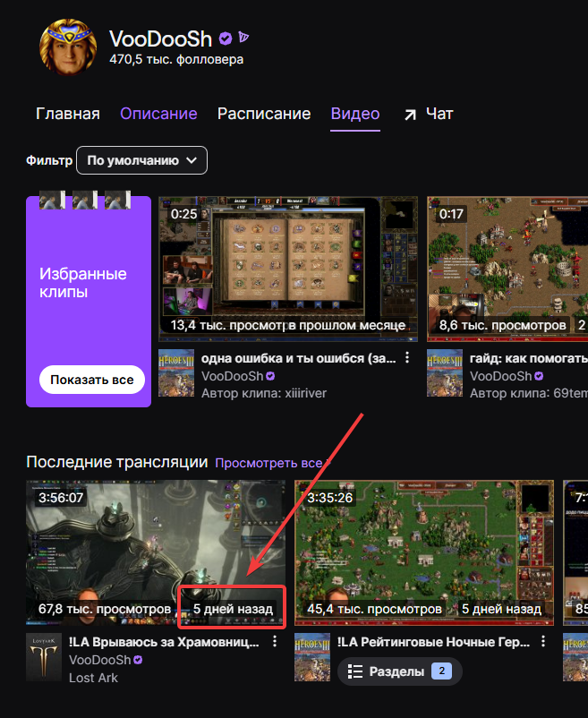Click verified badge under Lost Ark broadcast
Image resolution: width=588 pixels, height=718 pixels.
pyautogui.click(x=138, y=660)
